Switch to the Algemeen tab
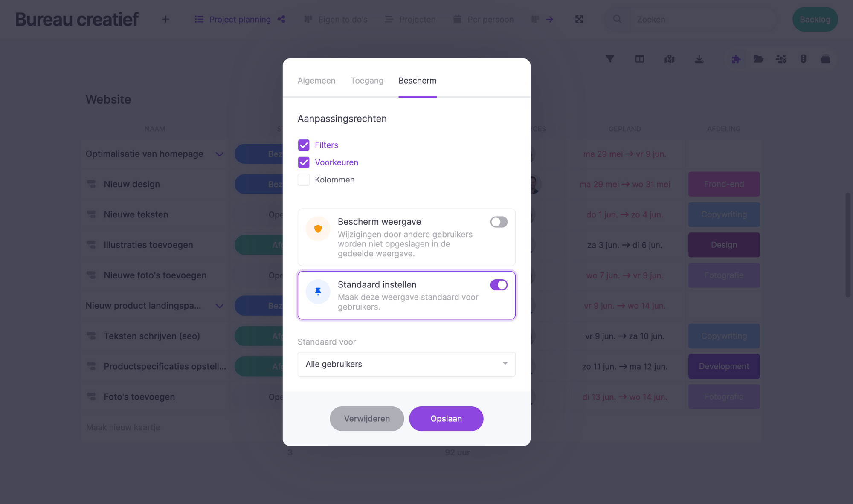Viewport: 853px width, 504px height. tap(316, 80)
